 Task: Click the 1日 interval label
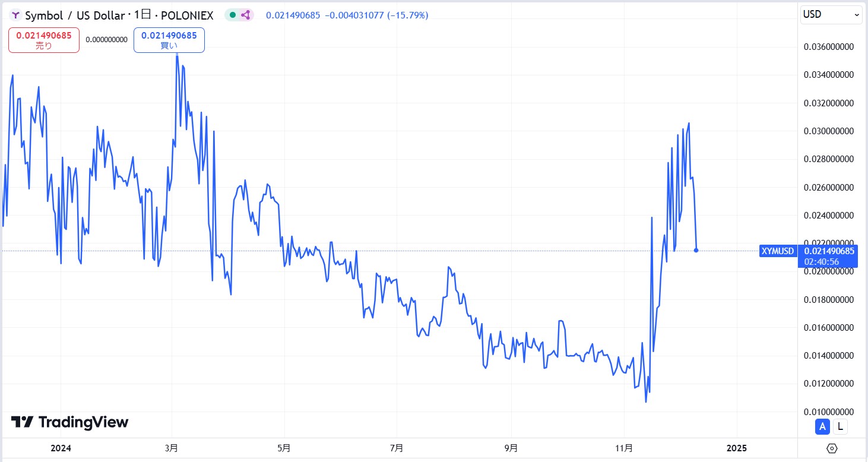142,15
